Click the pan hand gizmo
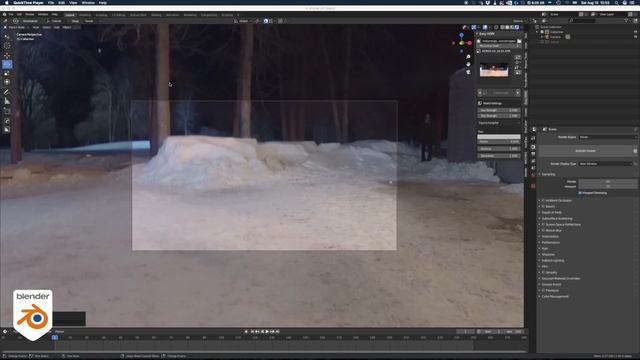 click(x=468, y=64)
